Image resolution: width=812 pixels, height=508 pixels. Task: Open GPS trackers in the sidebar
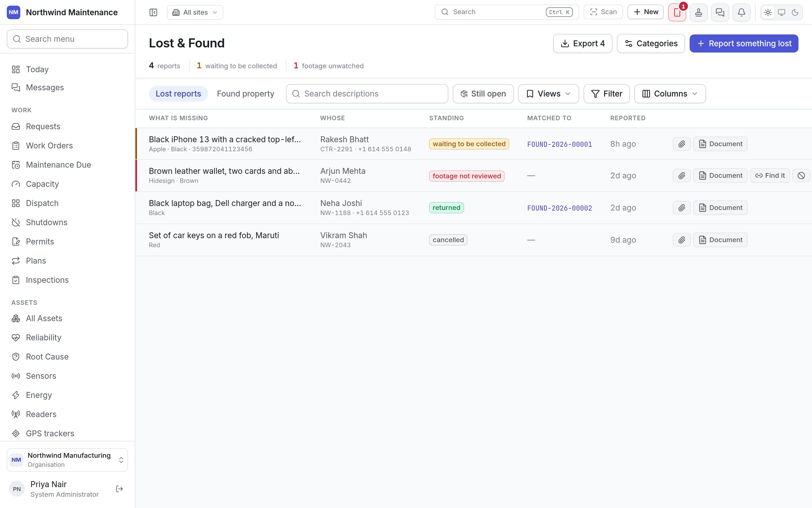[x=67, y=433]
